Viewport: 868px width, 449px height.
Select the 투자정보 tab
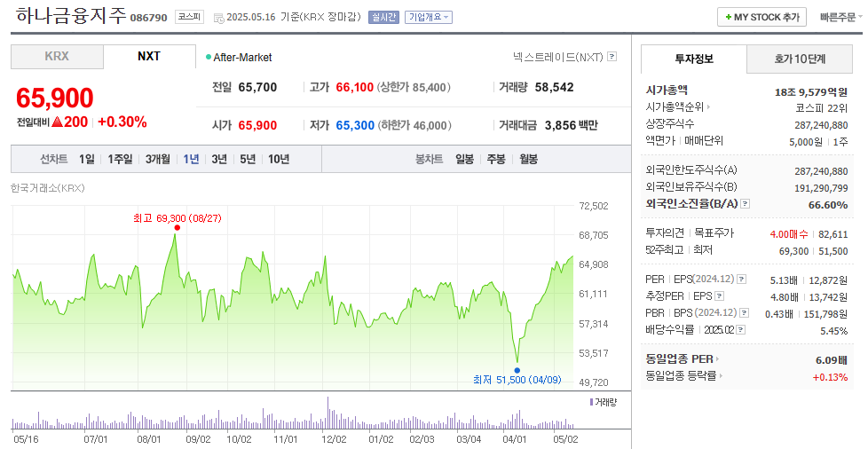pyautogui.click(x=694, y=59)
